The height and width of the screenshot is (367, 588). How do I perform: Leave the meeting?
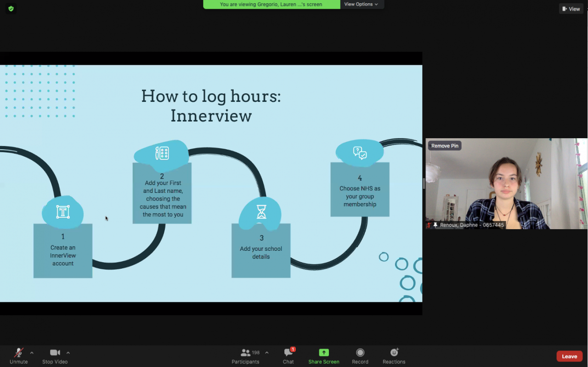(x=570, y=356)
